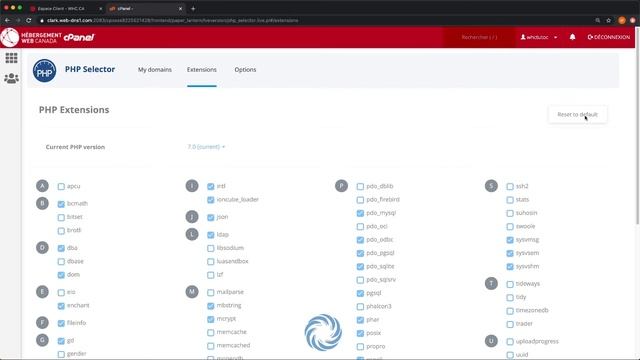Screen dimensions: 640x360
Task: Uncheck the pgsql extension
Action: (x=360, y=293)
